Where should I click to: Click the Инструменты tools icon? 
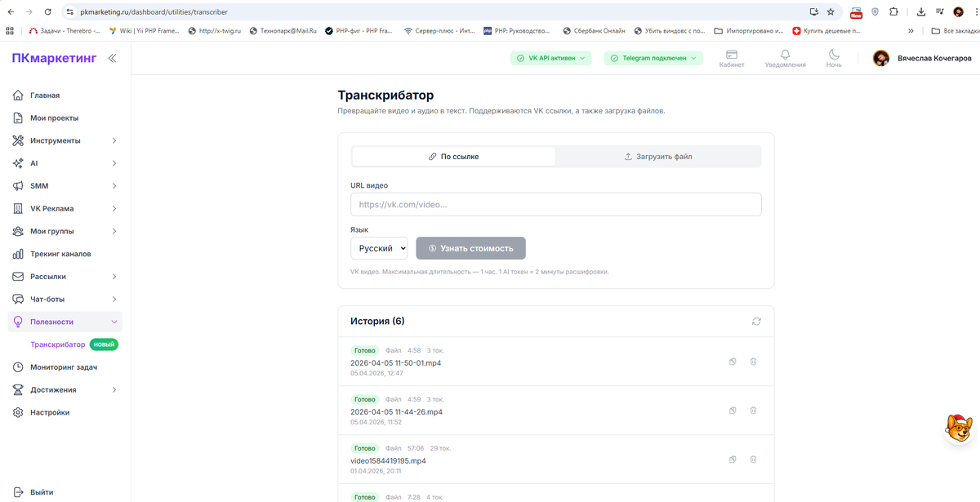pos(18,140)
